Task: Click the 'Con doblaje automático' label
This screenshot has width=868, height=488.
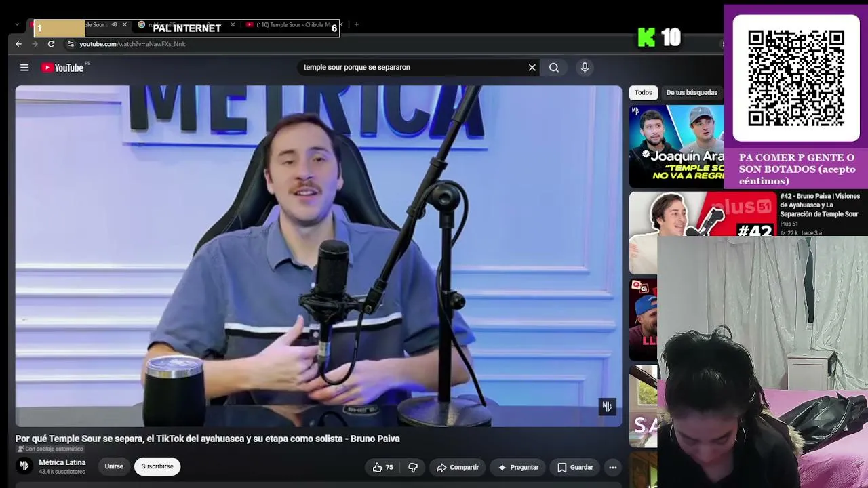Action: (x=50, y=449)
